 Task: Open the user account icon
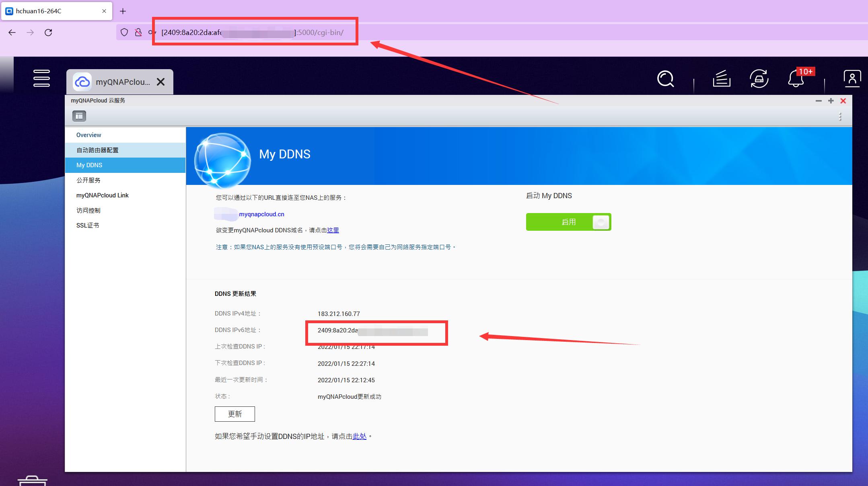(852, 79)
